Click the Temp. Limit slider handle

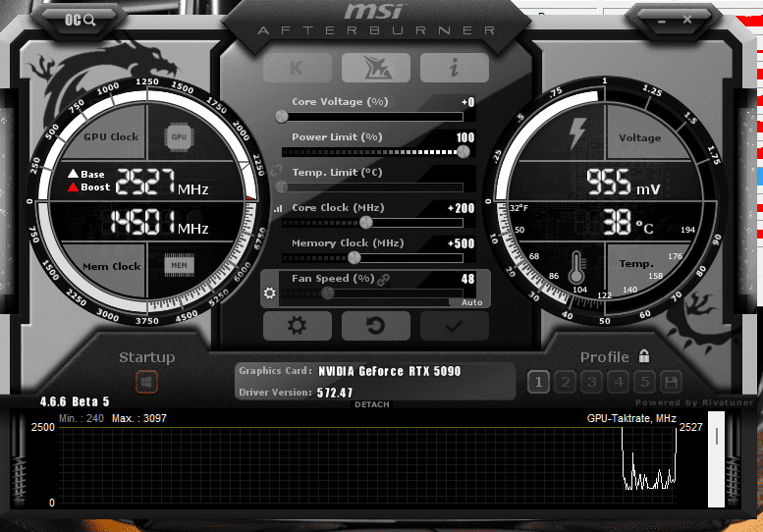pyautogui.click(x=282, y=186)
